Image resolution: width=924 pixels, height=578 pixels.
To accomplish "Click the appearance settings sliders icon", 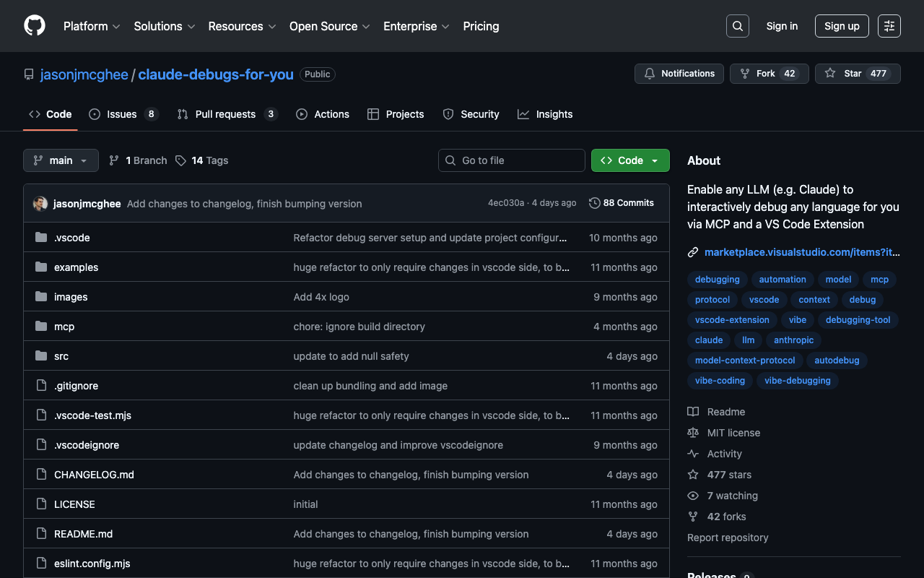I will point(889,26).
